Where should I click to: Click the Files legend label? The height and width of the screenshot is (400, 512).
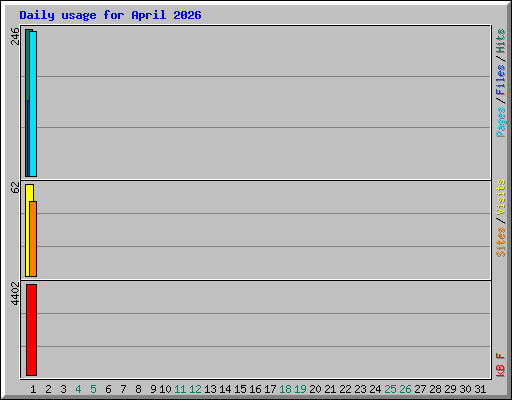[500, 80]
